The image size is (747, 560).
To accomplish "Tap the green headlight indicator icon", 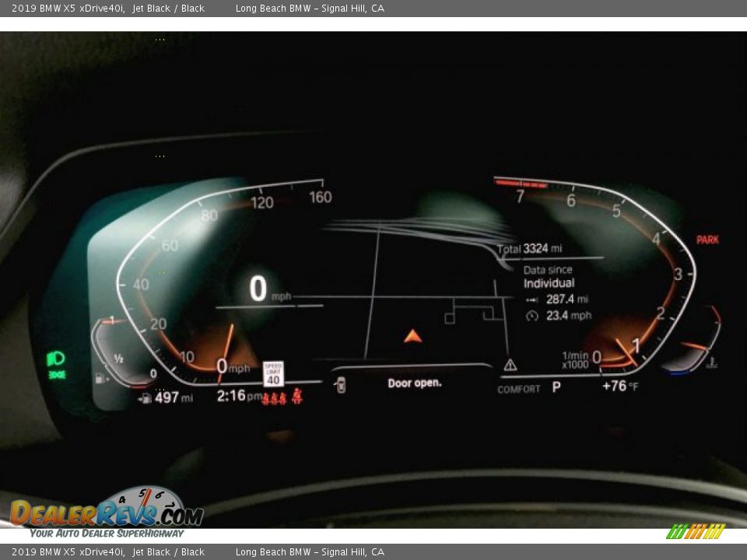I will (55, 359).
